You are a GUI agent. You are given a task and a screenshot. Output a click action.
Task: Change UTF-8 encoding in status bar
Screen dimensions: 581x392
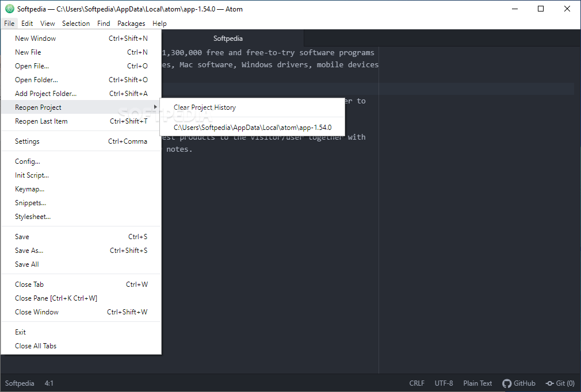(444, 383)
